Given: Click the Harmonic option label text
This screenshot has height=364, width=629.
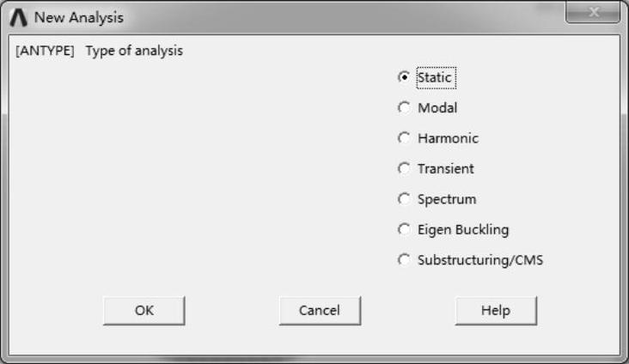Looking at the screenshot, I should [448, 138].
